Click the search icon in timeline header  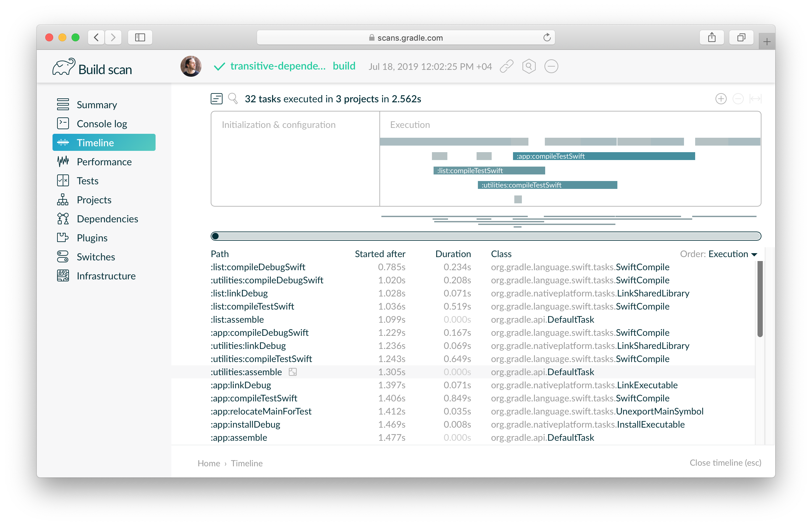point(232,99)
